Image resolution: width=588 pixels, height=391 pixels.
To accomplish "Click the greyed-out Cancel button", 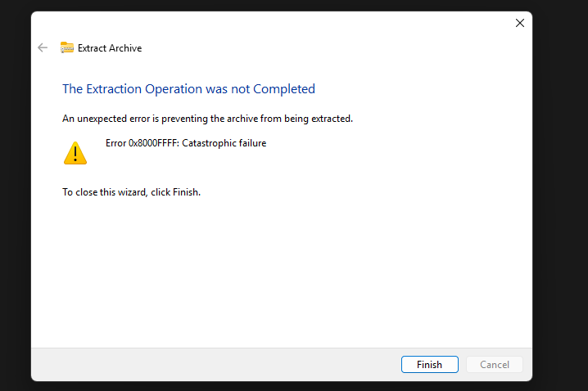I will [x=495, y=364].
